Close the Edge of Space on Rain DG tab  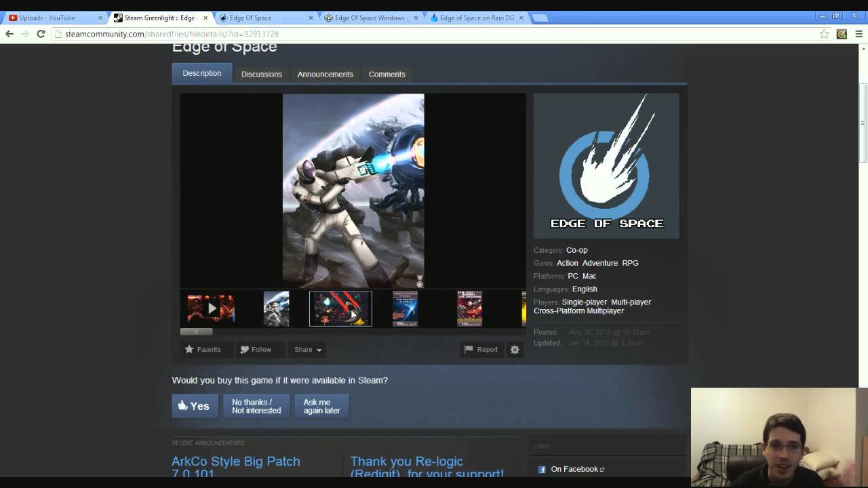(521, 18)
